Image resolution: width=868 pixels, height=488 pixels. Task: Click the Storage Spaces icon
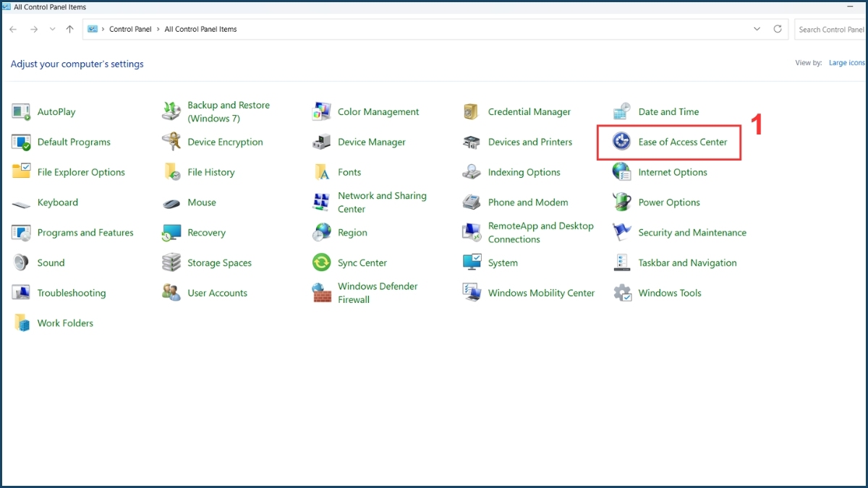point(171,262)
